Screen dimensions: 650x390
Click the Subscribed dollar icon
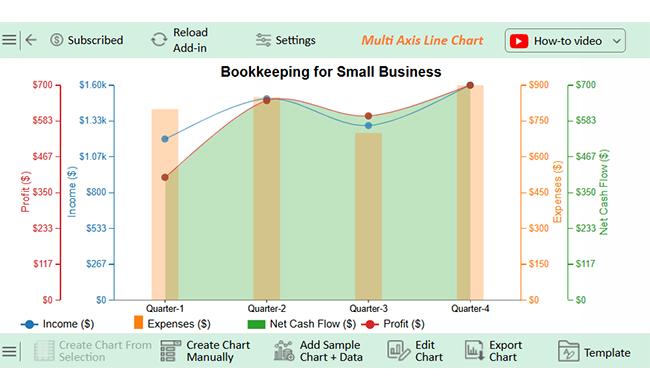tap(56, 40)
